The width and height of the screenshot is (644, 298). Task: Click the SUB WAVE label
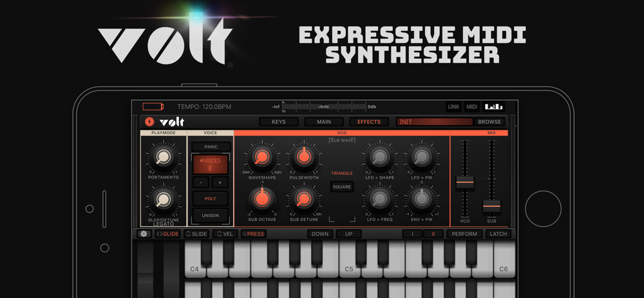(x=342, y=141)
